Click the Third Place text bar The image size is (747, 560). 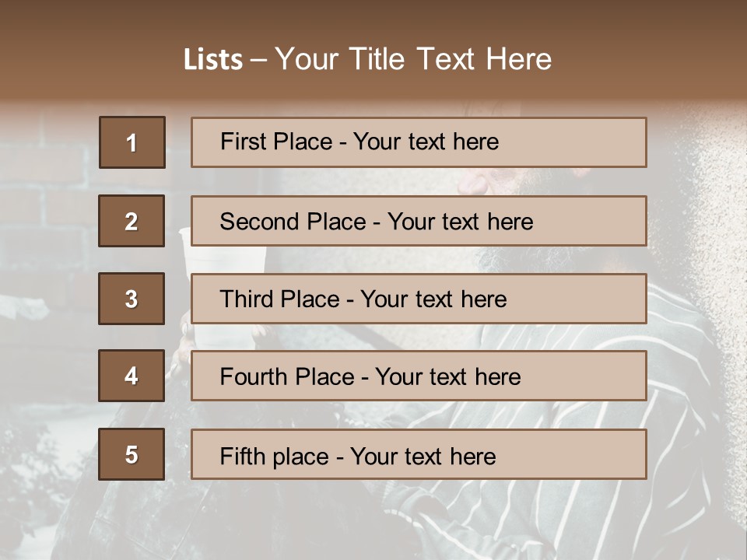(x=419, y=299)
